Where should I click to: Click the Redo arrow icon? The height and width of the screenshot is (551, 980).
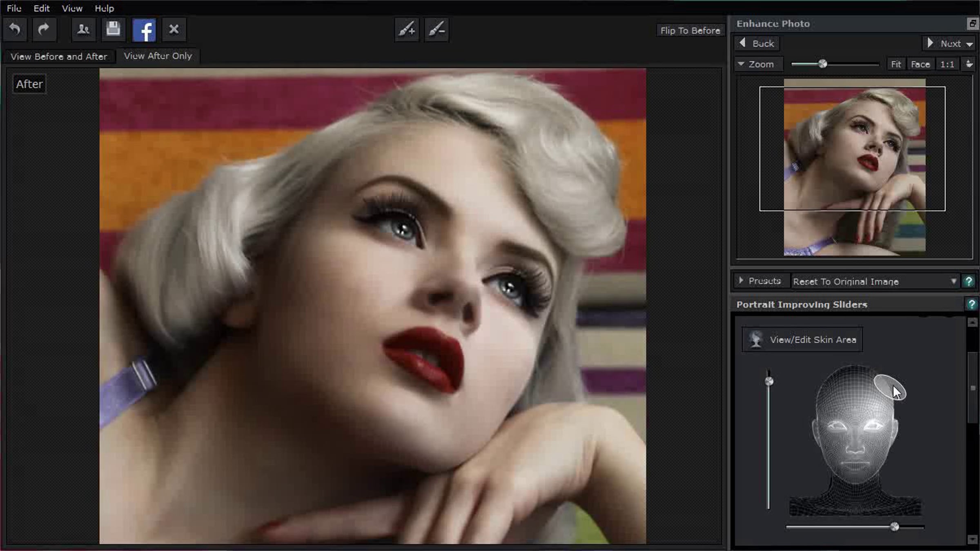(44, 29)
